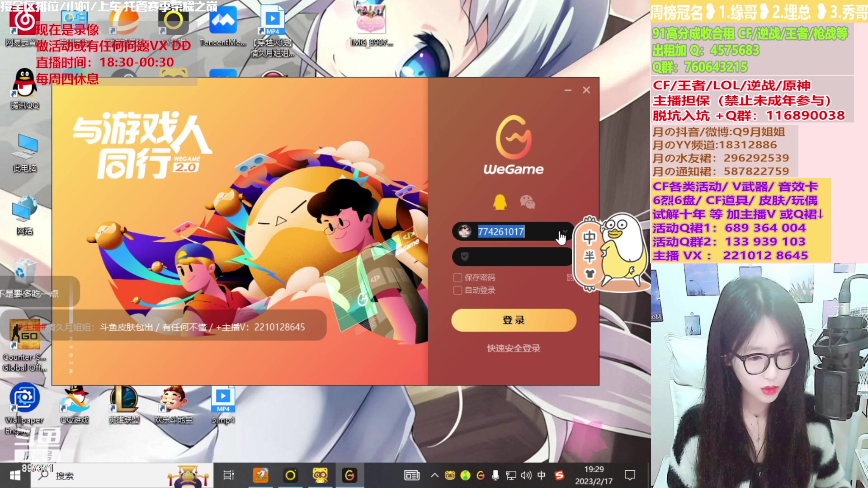Open the WeGame tray icon
The image size is (868, 488).
[x=481, y=475]
